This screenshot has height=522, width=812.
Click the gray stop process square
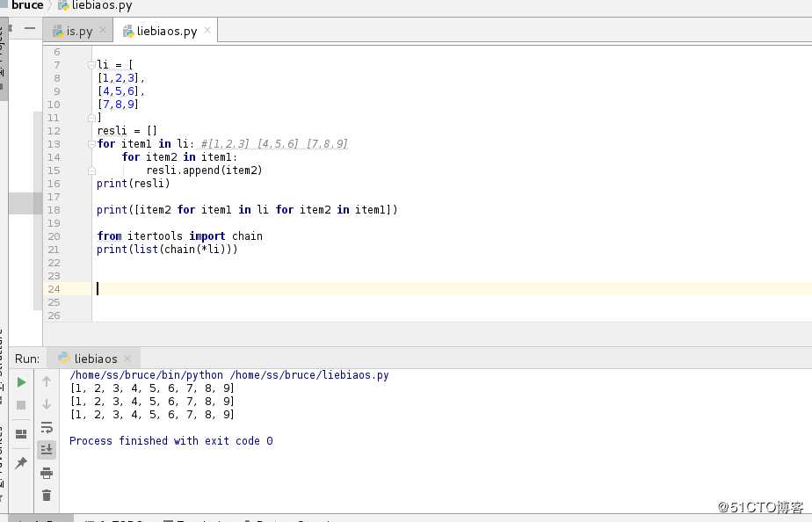coord(21,405)
